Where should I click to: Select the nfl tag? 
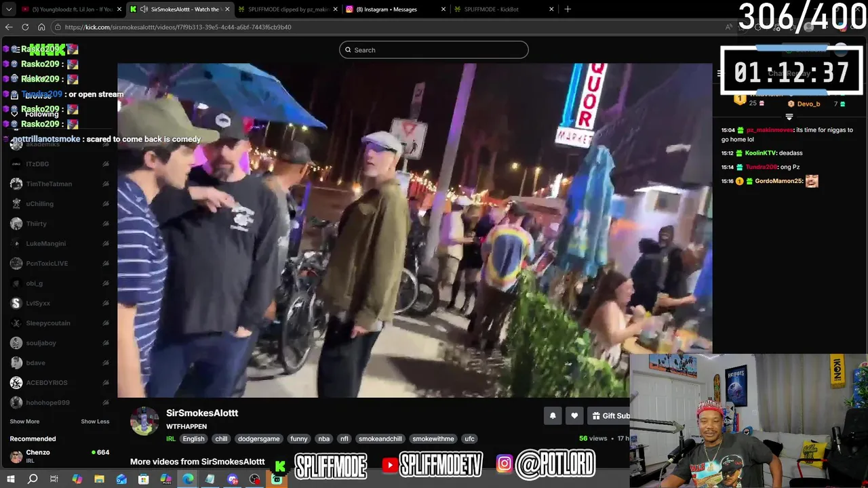pos(344,439)
